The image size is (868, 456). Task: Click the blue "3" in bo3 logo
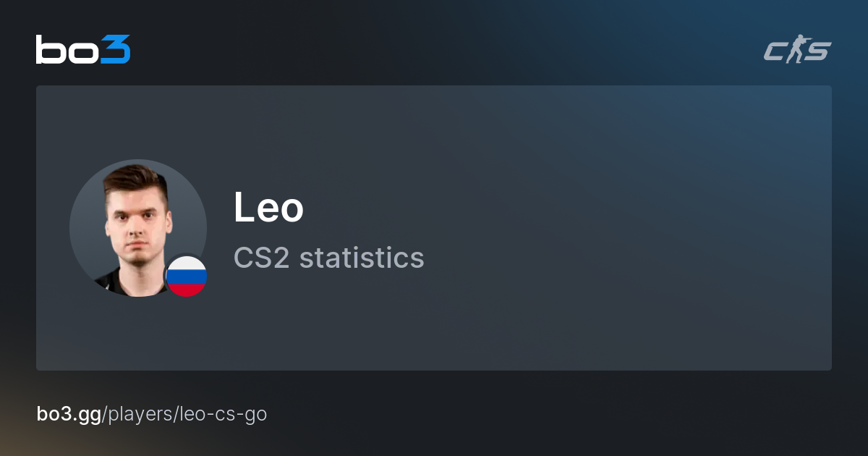(115, 49)
